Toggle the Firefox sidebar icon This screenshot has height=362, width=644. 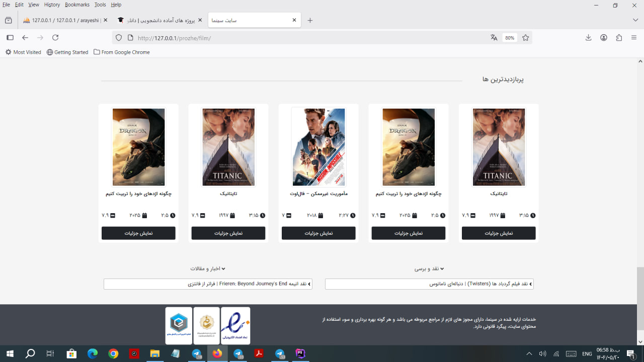click(10, 38)
